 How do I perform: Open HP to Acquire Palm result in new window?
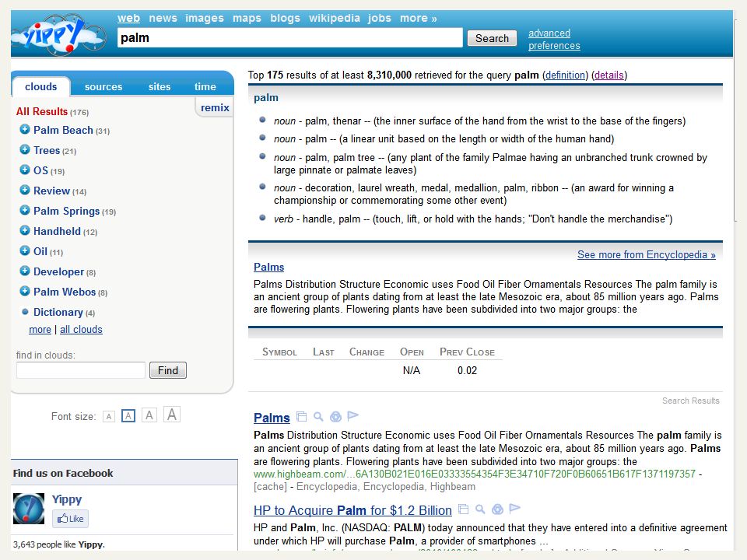[463, 509]
